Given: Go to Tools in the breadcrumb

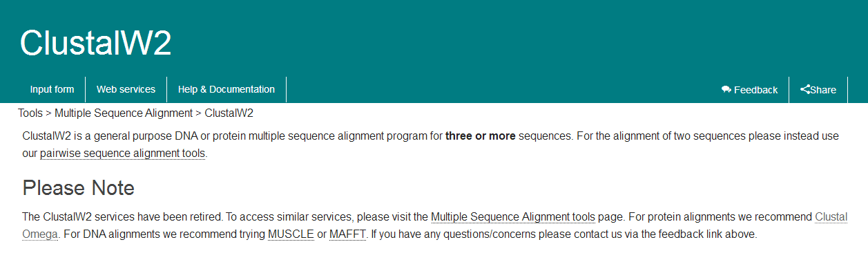Looking at the screenshot, I should pos(30,113).
